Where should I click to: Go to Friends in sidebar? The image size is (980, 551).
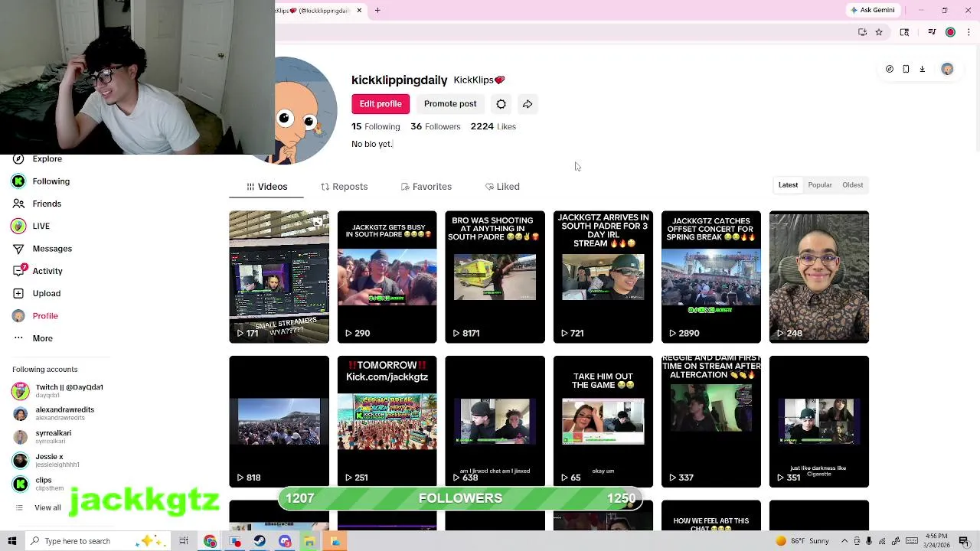38,204
